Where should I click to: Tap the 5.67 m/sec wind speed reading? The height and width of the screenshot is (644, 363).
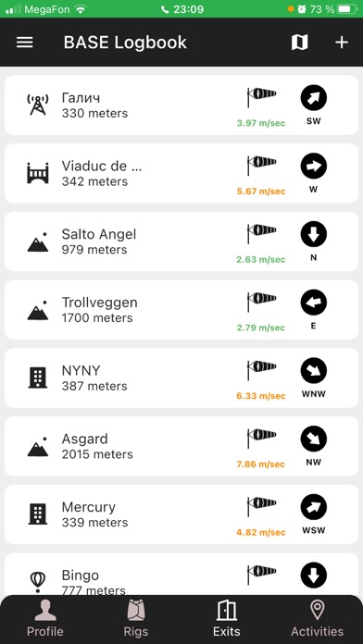point(260,192)
